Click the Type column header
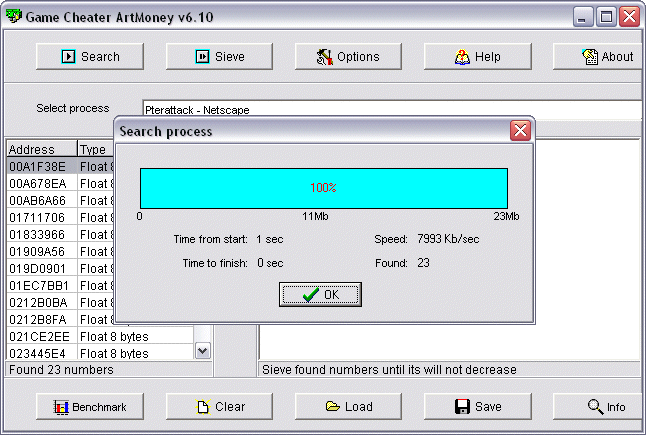This screenshot has height=435, width=646. tap(93, 150)
